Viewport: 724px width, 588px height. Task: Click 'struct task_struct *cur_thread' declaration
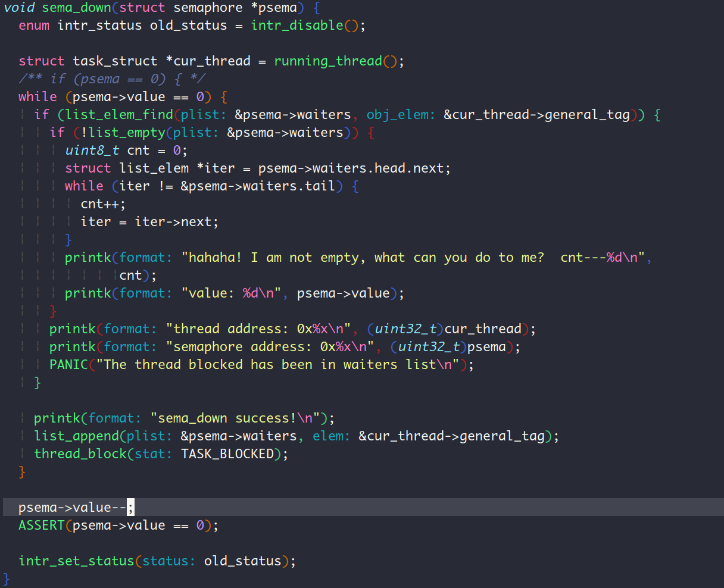(135, 61)
